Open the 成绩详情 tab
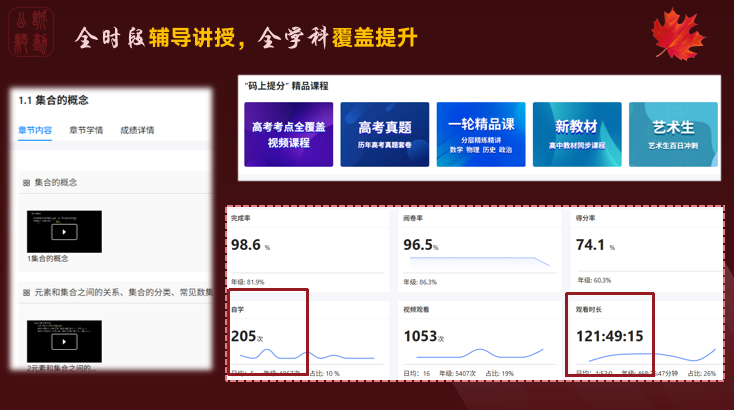This screenshot has width=734, height=410. pyautogui.click(x=137, y=130)
